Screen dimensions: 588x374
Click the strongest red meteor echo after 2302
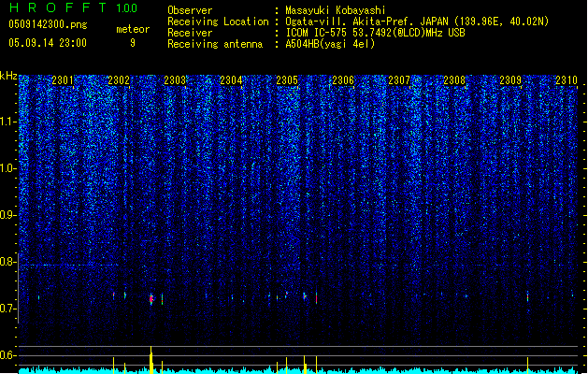click(x=151, y=299)
